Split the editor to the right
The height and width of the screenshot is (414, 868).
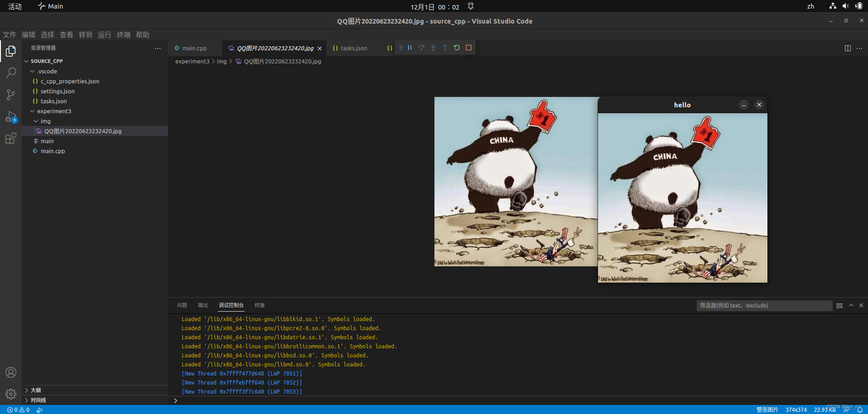click(848, 48)
